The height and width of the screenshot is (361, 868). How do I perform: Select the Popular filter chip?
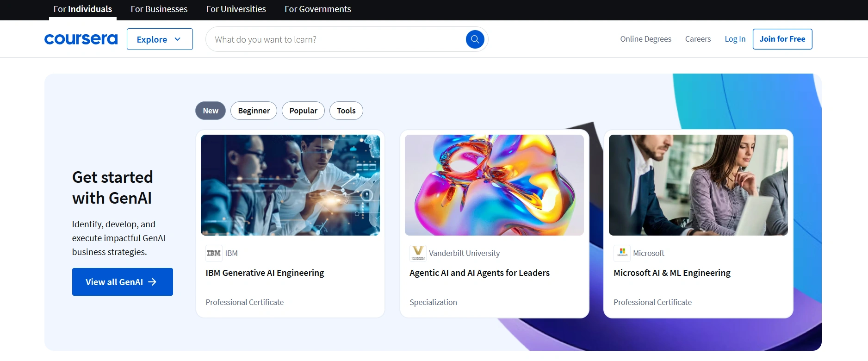303,111
